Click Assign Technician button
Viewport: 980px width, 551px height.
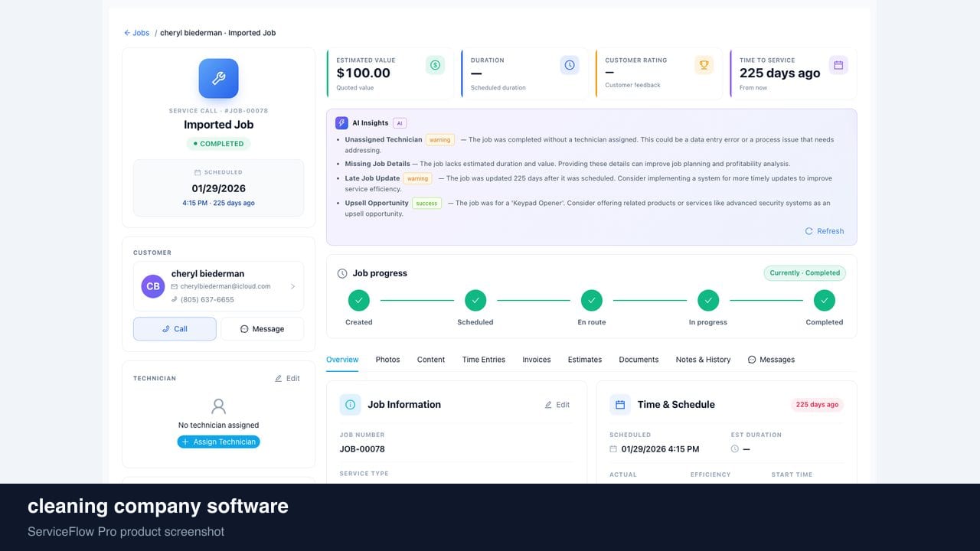218,442
